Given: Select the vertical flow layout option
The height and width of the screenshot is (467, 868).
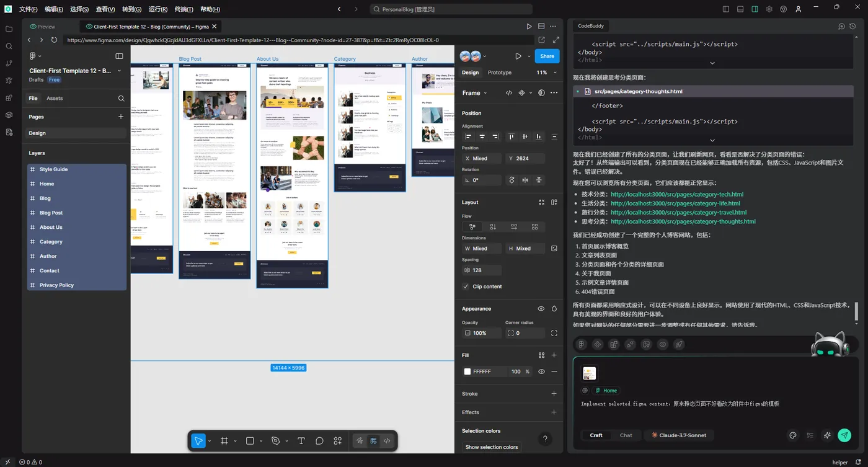Looking at the screenshot, I should click(x=493, y=227).
